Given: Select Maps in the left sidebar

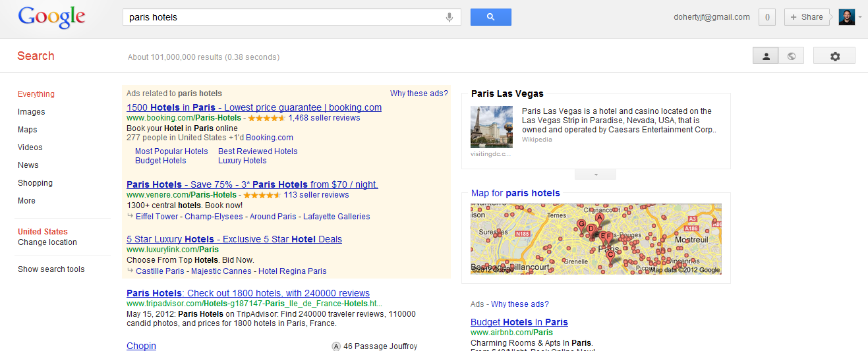Looking at the screenshot, I should click(x=28, y=130).
